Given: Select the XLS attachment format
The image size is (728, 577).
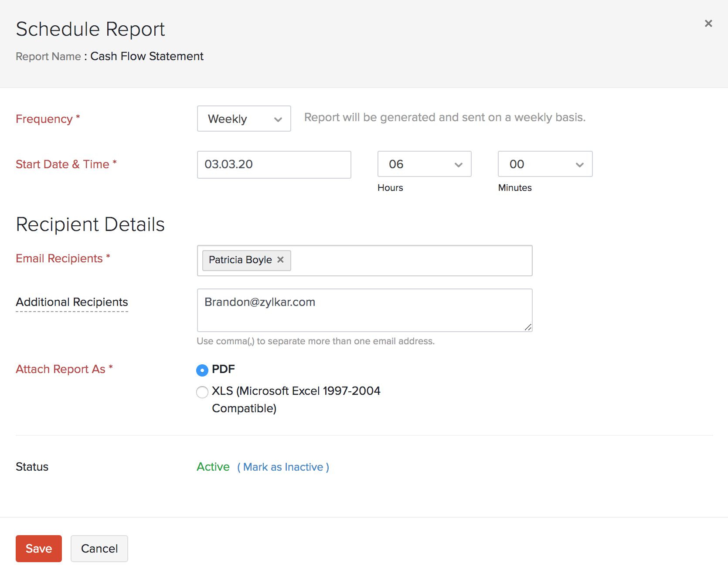Looking at the screenshot, I should tap(202, 392).
